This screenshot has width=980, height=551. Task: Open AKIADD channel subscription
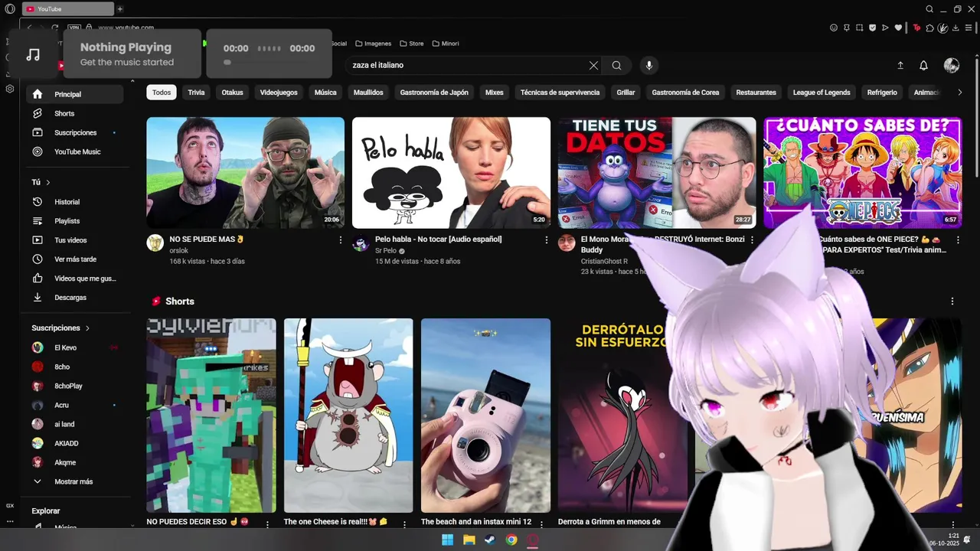point(75,443)
